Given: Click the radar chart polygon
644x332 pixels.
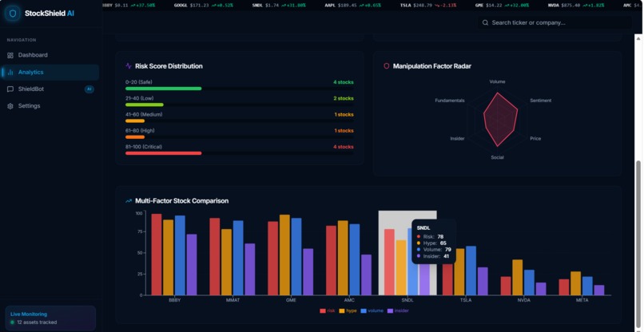Looking at the screenshot, I should click(499, 119).
